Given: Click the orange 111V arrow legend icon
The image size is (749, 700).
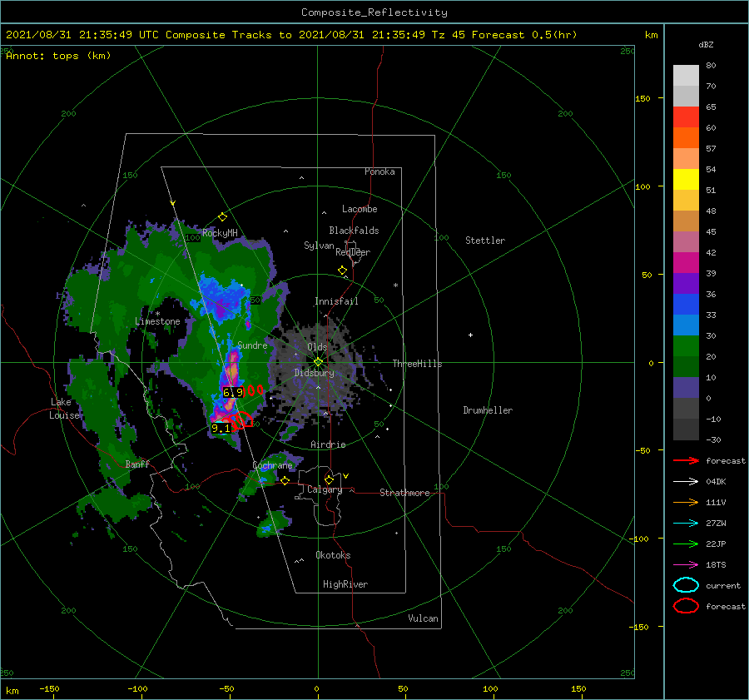Looking at the screenshot, I should (686, 502).
